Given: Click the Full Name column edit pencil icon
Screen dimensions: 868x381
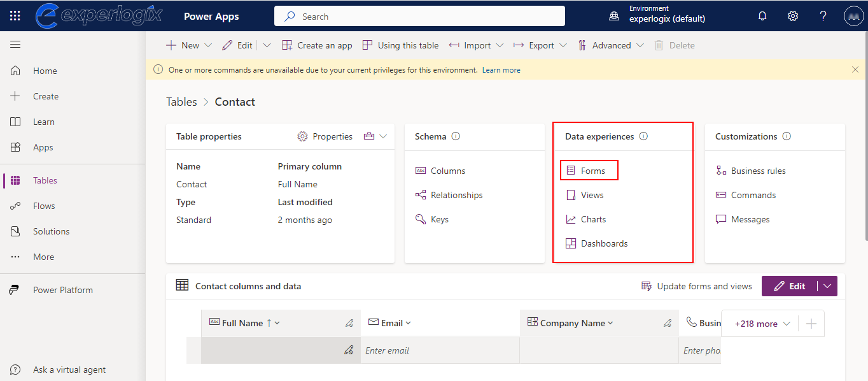Looking at the screenshot, I should point(349,324).
